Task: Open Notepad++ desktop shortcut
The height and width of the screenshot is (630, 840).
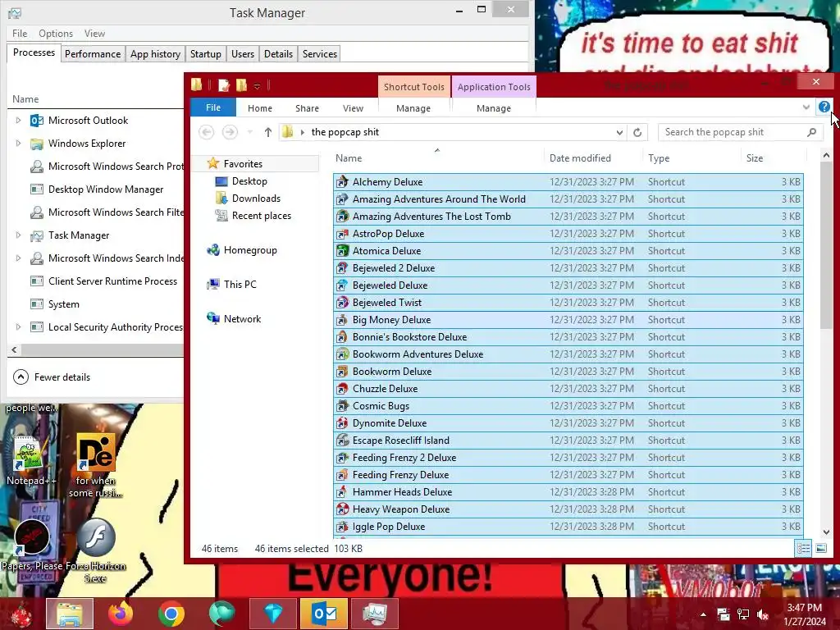Action: click(x=30, y=461)
